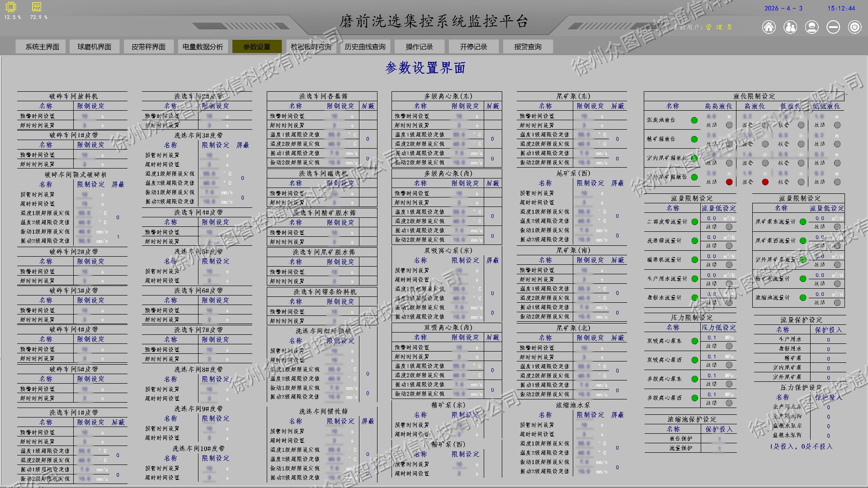Image resolution: width=868 pixels, height=488 pixels.
Task: Open the user group management icon
Action: [x=790, y=27]
